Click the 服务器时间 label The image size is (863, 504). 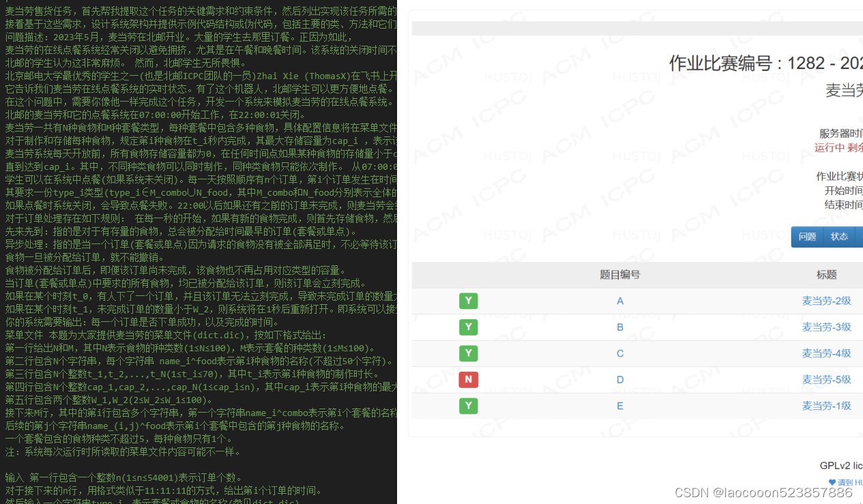[x=841, y=134]
